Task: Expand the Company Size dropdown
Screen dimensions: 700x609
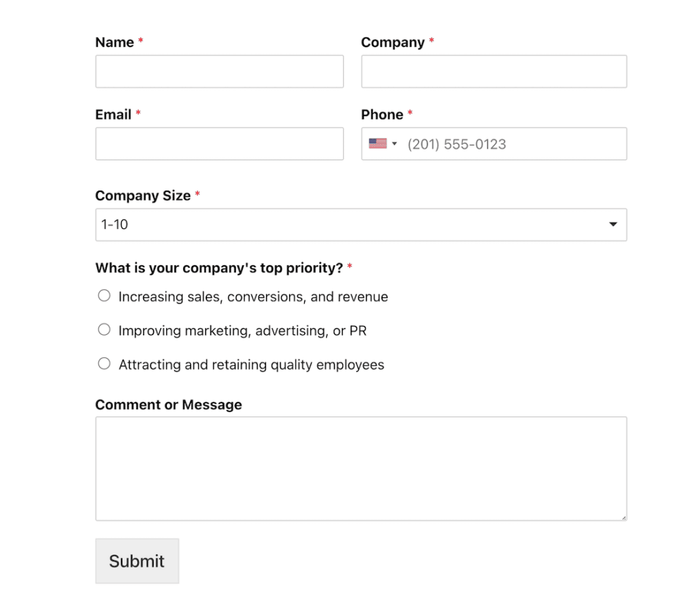Action: pos(360,224)
